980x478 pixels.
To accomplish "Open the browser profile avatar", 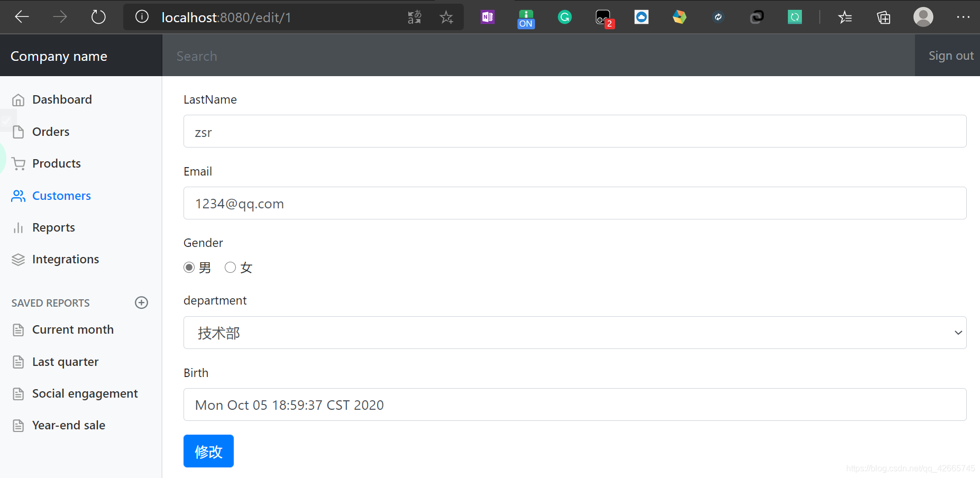I will tap(923, 17).
